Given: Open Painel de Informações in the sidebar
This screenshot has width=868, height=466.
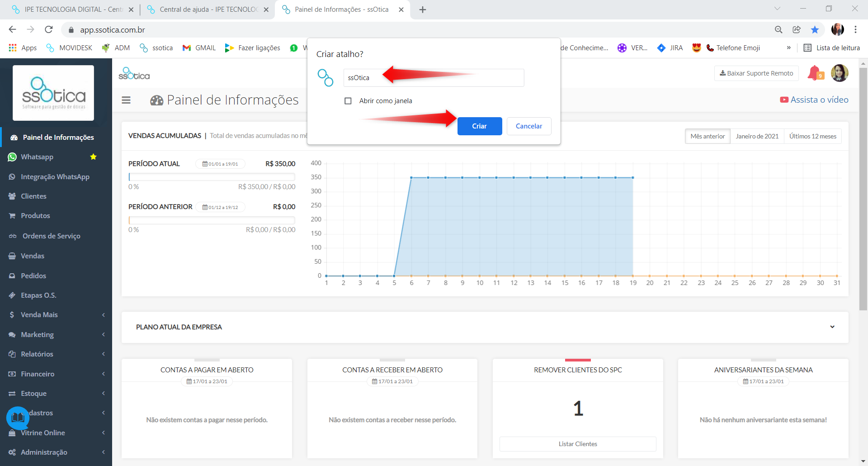Looking at the screenshot, I should coord(56,137).
